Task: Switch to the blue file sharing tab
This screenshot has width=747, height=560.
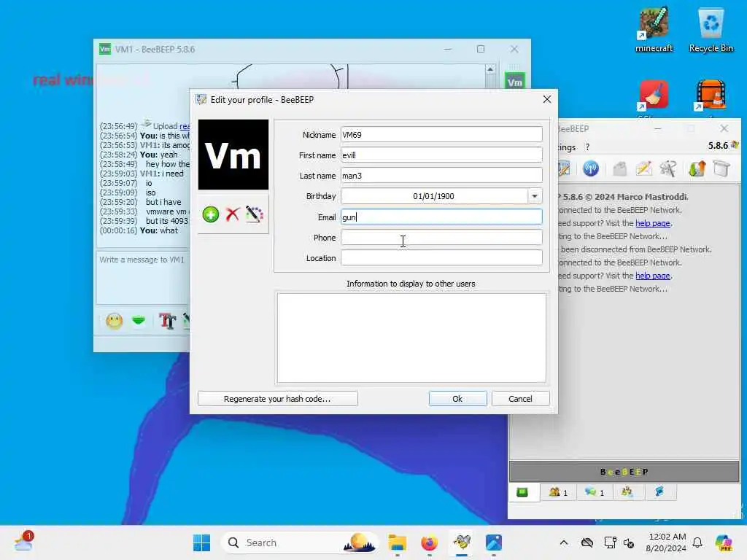Action: point(659,492)
